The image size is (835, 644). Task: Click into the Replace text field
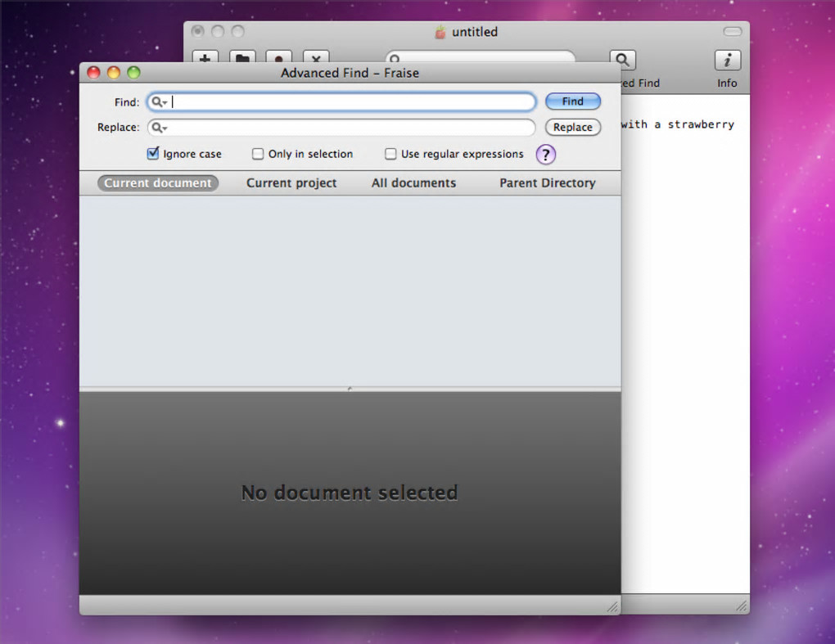[341, 127]
